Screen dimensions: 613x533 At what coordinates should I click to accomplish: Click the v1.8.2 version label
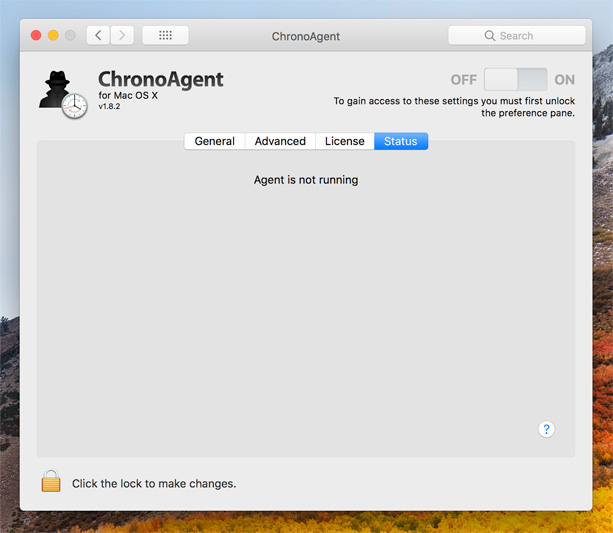pyautogui.click(x=109, y=106)
